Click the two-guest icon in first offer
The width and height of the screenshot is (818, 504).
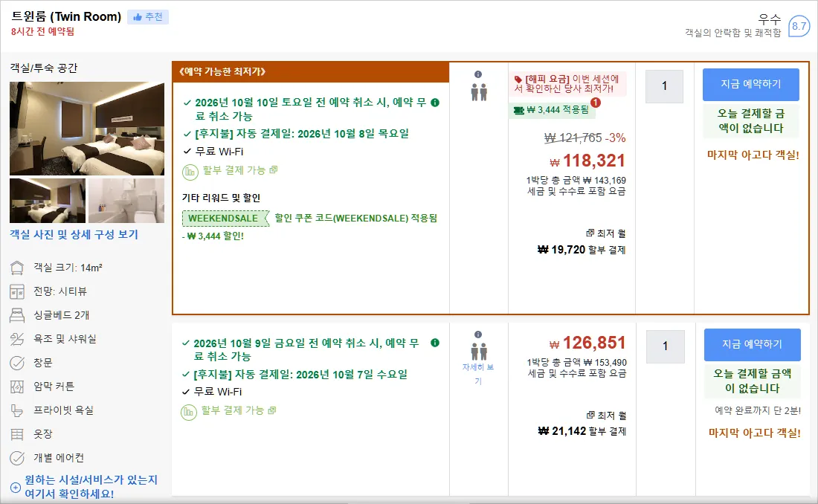[478, 92]
